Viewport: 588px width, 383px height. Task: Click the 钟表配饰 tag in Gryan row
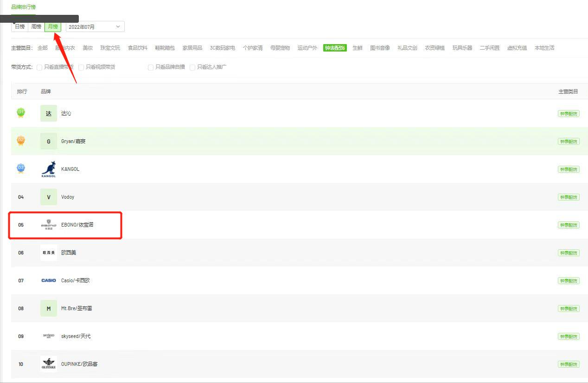tap(569, 142)
